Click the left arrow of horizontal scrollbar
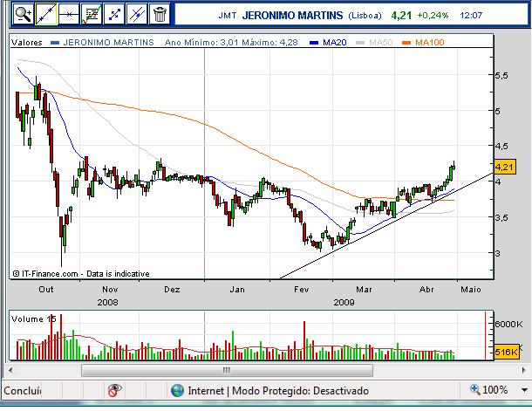The image size is (532, 411). (x=10, y=370)
